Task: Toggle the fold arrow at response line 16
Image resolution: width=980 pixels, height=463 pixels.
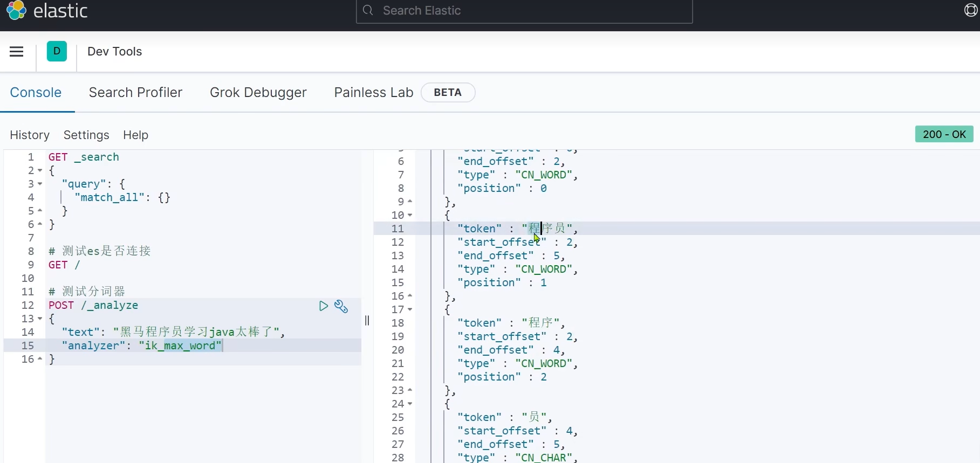Action: coord(410,296)
